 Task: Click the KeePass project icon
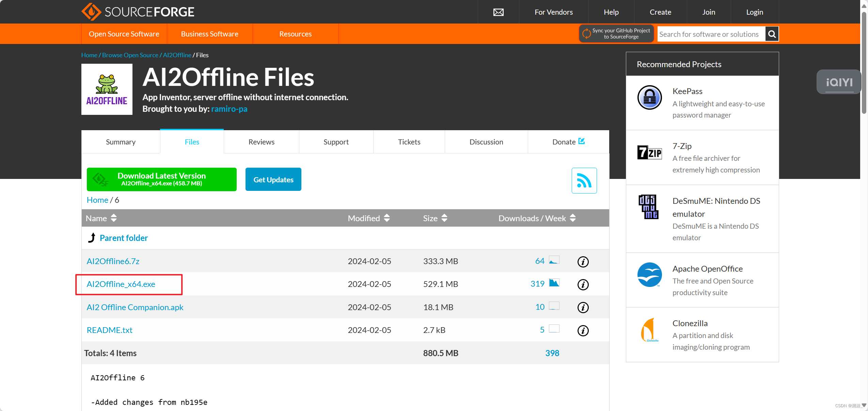(649, 97)
